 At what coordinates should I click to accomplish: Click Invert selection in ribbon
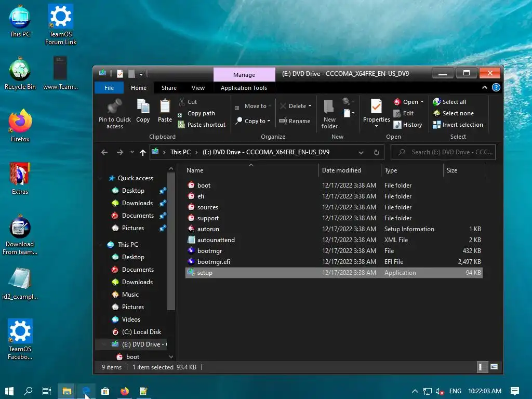coord(458,125)
